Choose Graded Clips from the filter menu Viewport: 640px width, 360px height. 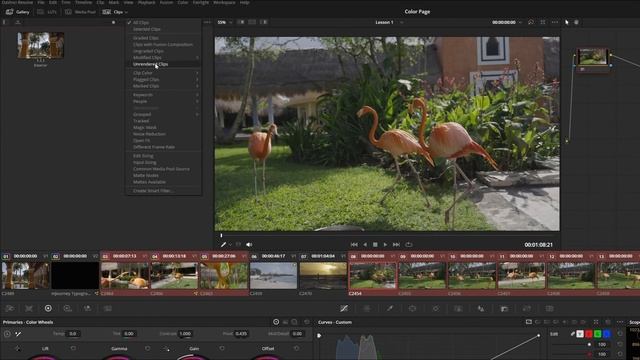click(163, 38)
